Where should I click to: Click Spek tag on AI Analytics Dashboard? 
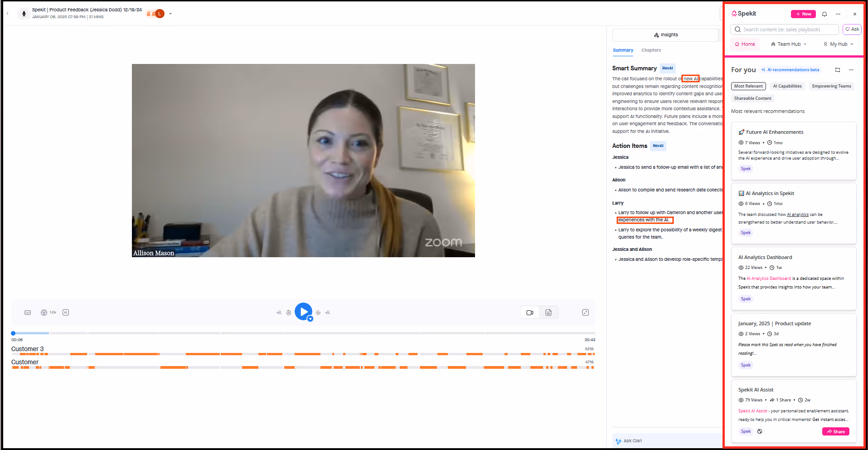[x=746, y=299]
